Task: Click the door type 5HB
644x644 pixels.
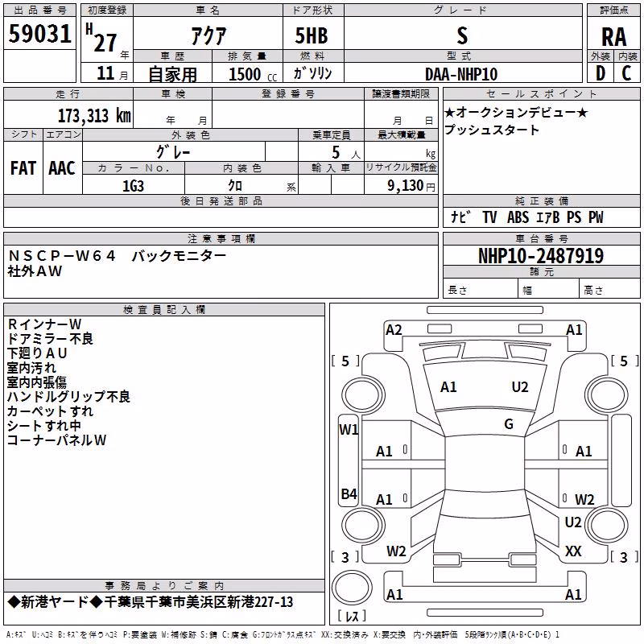Action: (x=312, y=35)
